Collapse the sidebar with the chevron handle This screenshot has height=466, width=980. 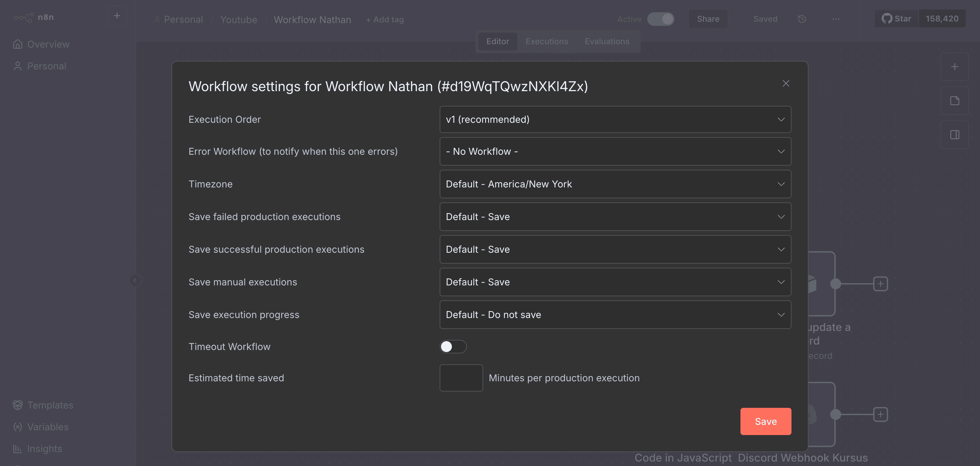[135, 280]
